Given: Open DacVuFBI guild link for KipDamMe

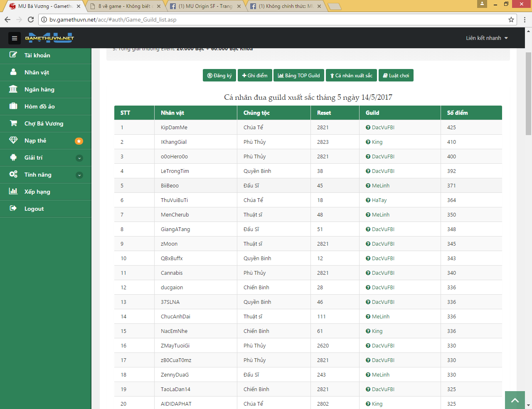Looking at the screenshot, I should coord(383,127).
